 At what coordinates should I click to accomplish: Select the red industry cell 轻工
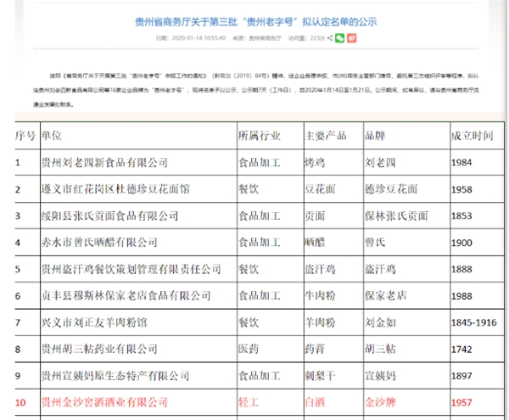[x=271, y=402]
